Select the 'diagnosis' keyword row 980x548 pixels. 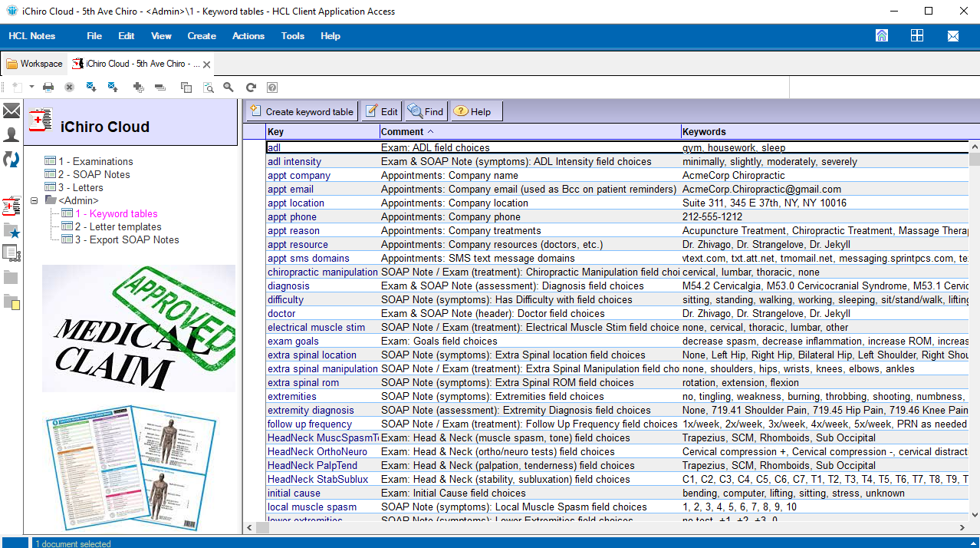coord(288,286)
